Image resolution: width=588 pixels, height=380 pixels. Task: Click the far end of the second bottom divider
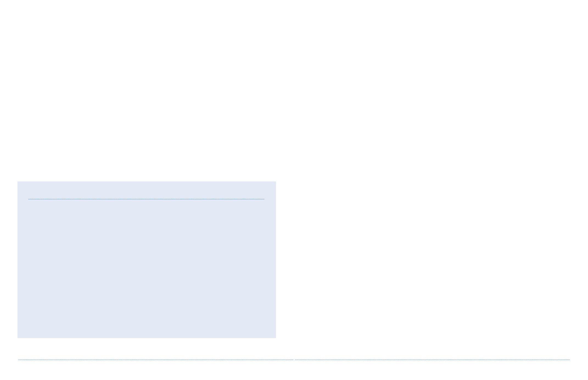[568, 359]
